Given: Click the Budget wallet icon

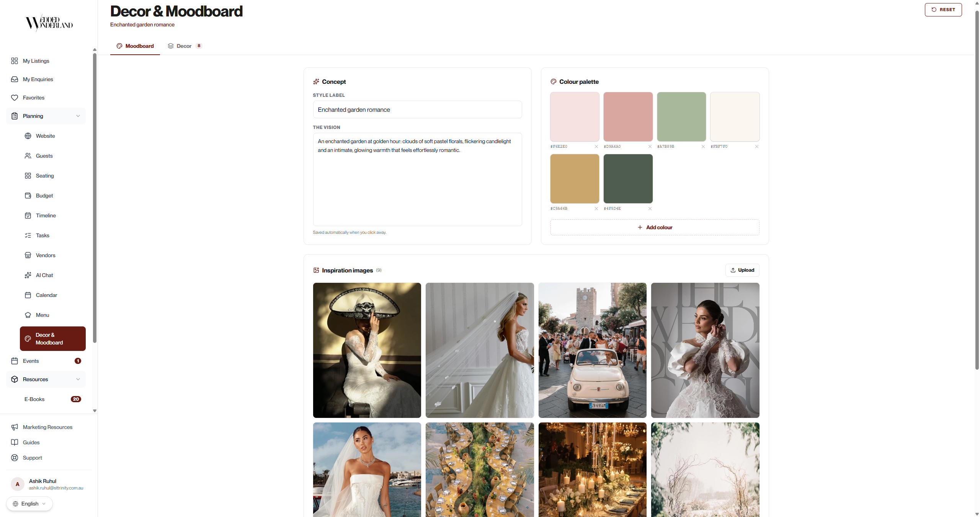Looking at the screenshot, I should [x=28, y=196].
